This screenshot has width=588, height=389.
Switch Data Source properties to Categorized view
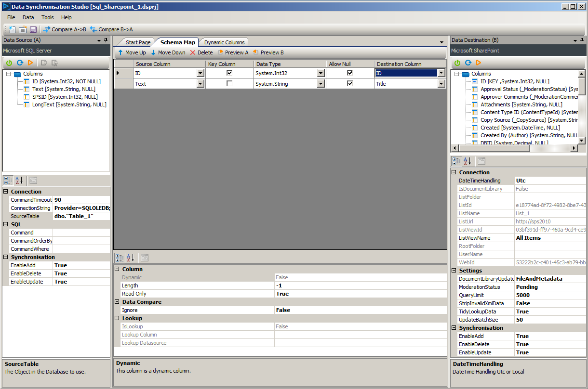coord(8,181)
